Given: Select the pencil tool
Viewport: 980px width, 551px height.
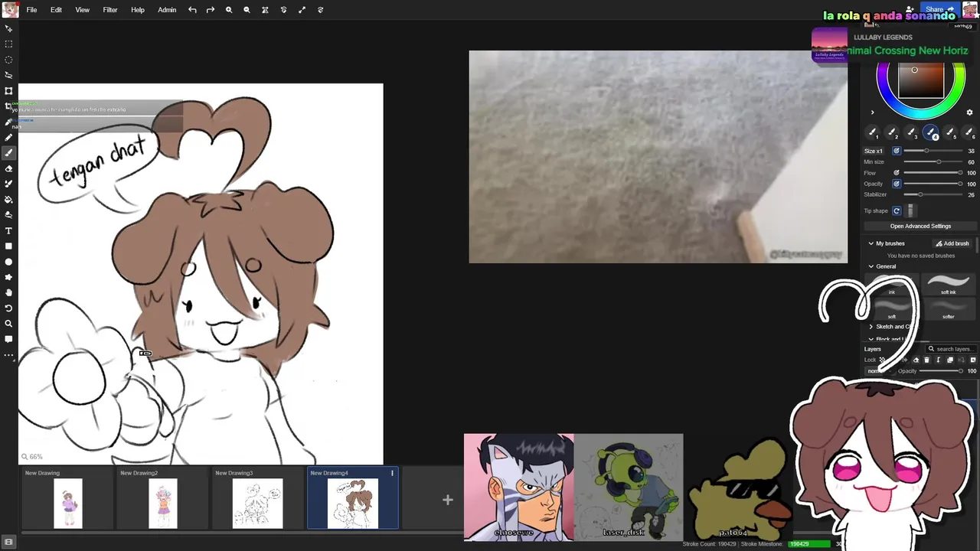Looking at the screenshot, I should click(8, 138).
